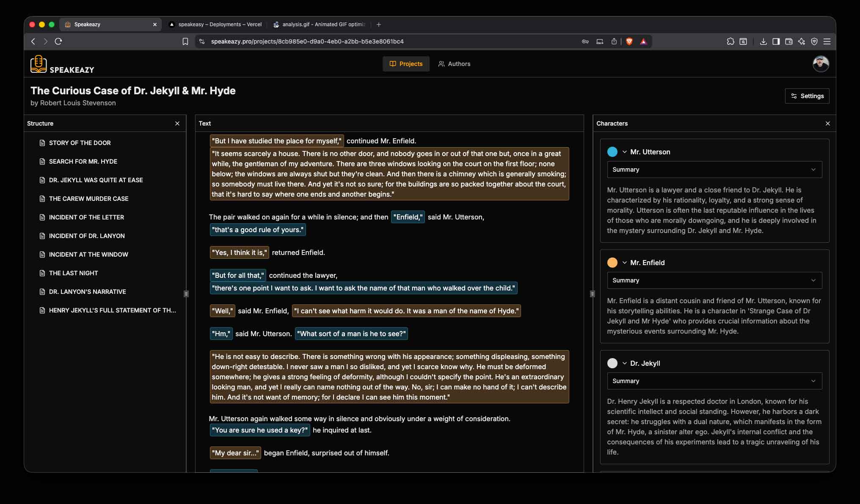Click the Brave shields lion icon
The height and width of the screenshot is (504, 860).
(629, 41)
